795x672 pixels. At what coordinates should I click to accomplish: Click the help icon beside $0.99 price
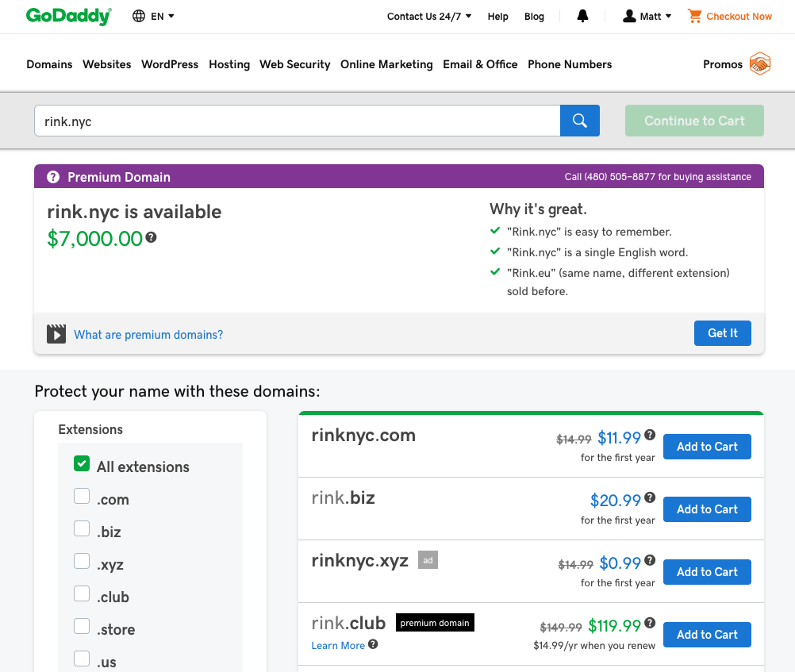(x=650, y=560)
